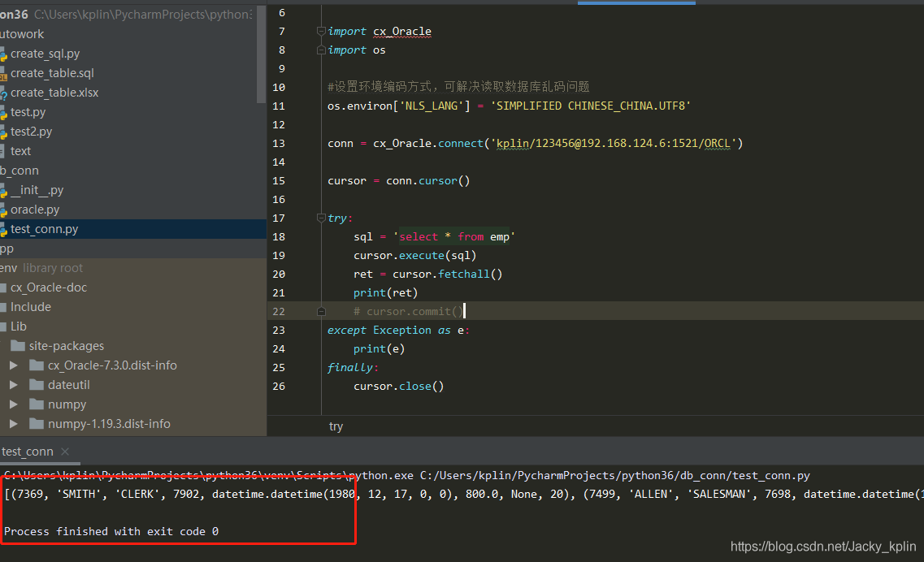Select the create_table.sql file icon
Screen dimensions: 924x562
(2, 73)
